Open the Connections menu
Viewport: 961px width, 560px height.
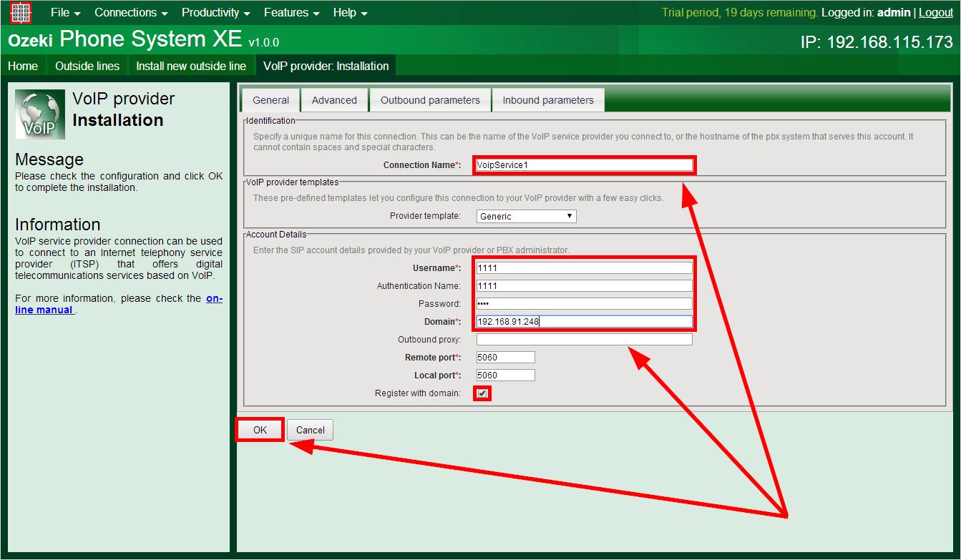131,13
